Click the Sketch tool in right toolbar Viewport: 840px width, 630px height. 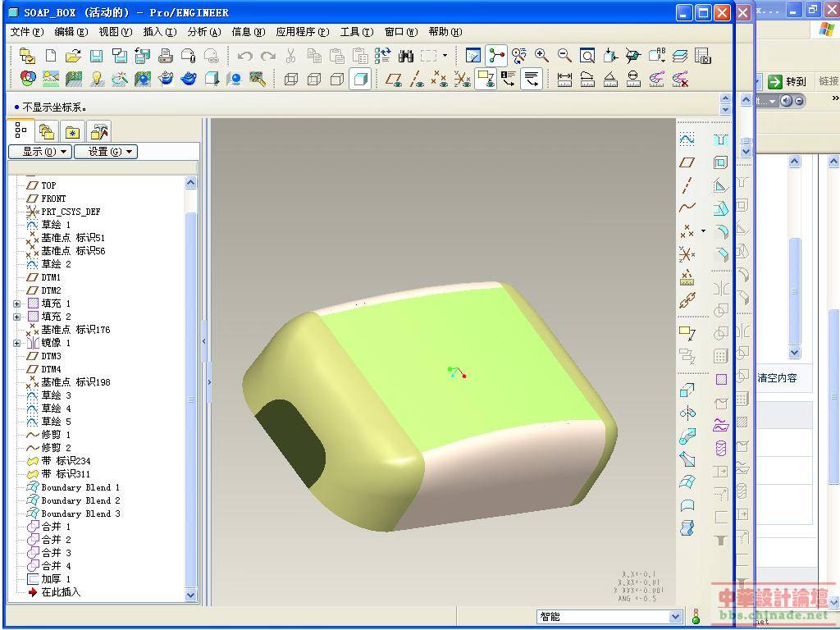[x=687, y=139]
